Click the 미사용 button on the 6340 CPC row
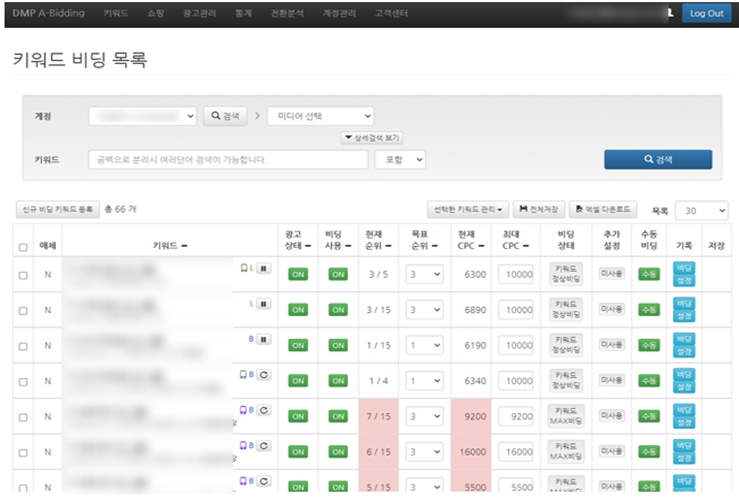The height and width of the screenshot is (500, 739). coord(611,380)
